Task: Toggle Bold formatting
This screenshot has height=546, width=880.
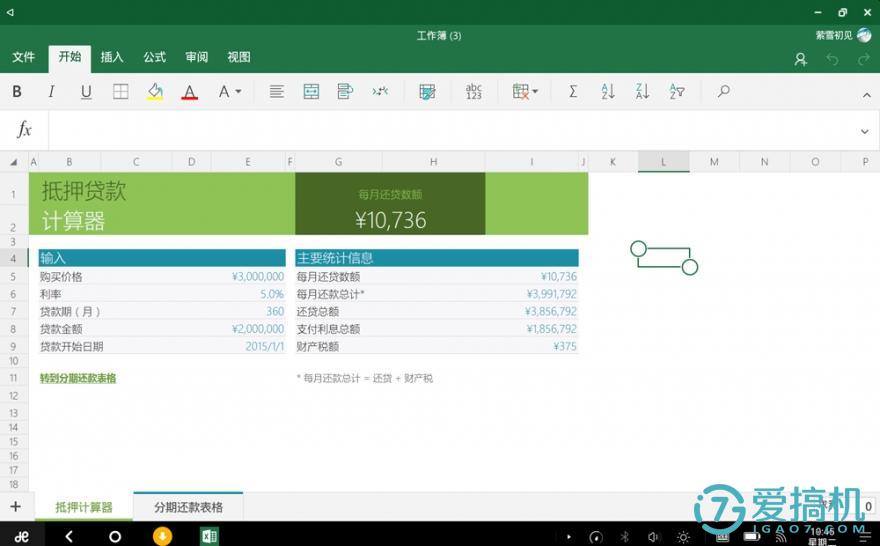Action: [17, 91]
